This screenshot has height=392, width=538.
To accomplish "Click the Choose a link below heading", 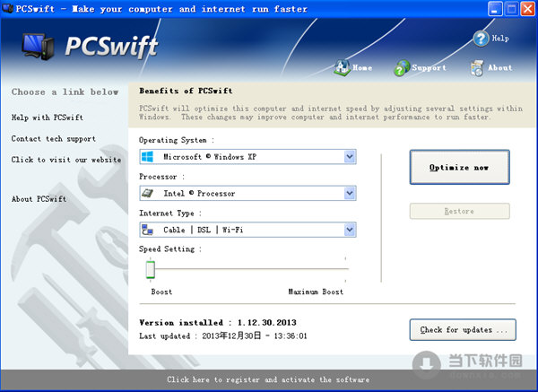I will 65,92.
